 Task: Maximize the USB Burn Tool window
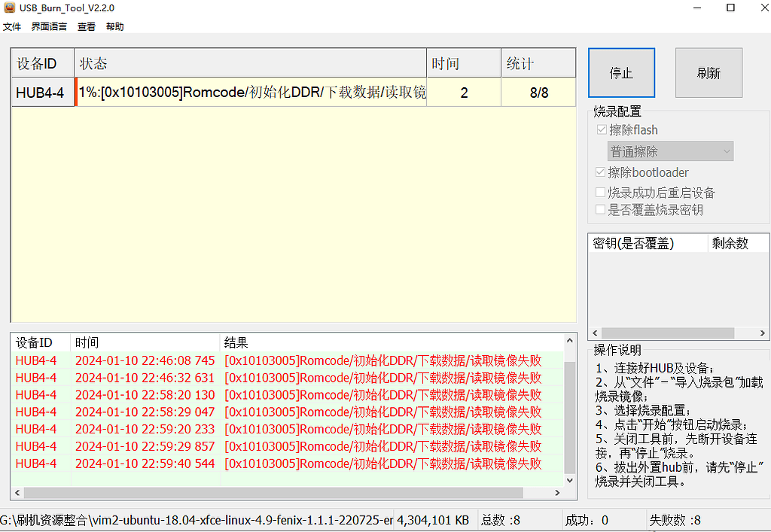tap(730, 8)
